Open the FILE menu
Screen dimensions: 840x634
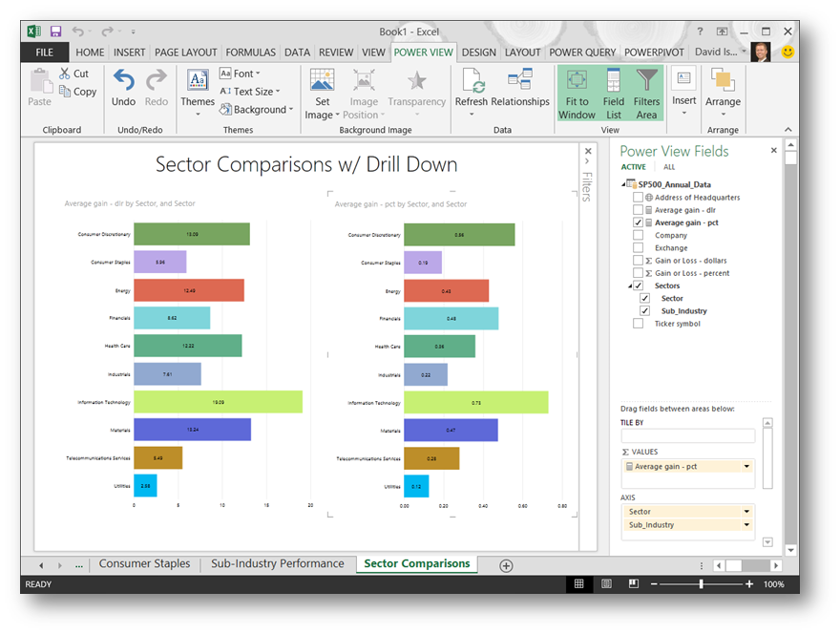pyautogui.click(x=45, y=52)
